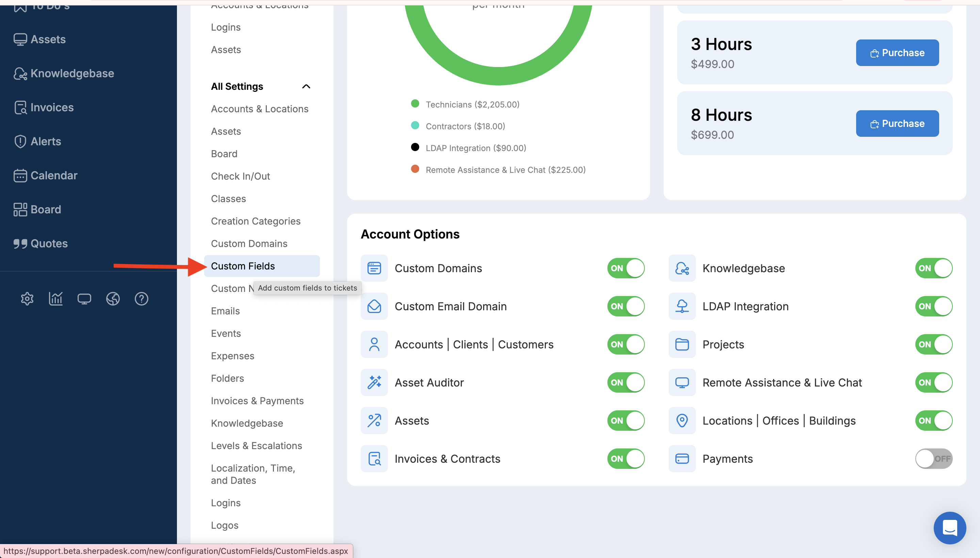Open Custom Fields settings page
This screenshot has width=980, height=558.
coord(243,266)
